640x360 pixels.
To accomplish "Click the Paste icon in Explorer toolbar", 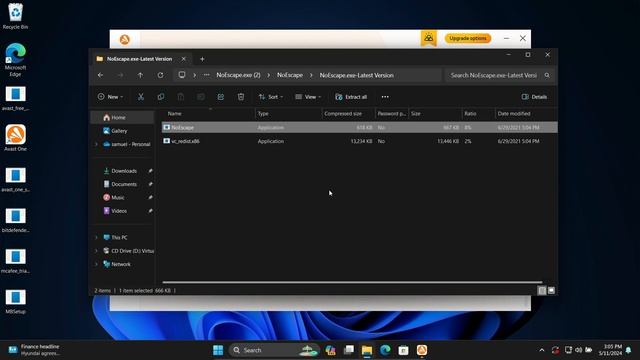I will [181, 97].
